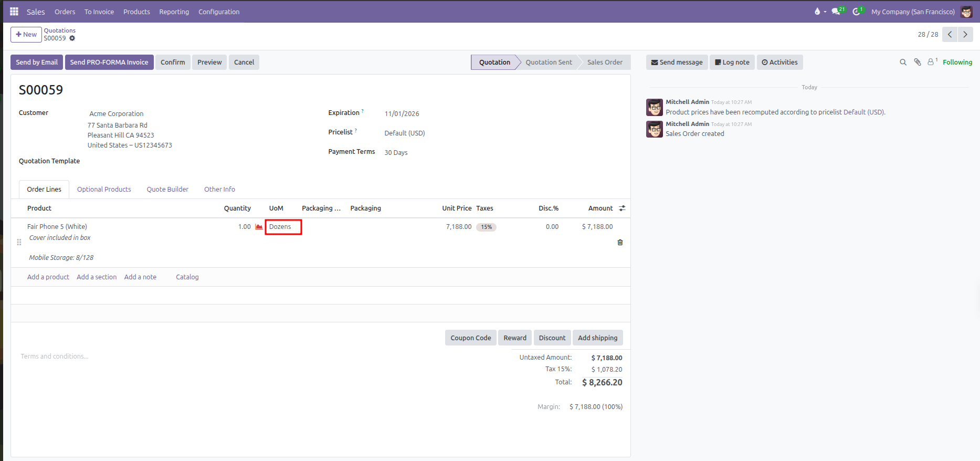Open the conversations icon showing 21

click(838, 11)
